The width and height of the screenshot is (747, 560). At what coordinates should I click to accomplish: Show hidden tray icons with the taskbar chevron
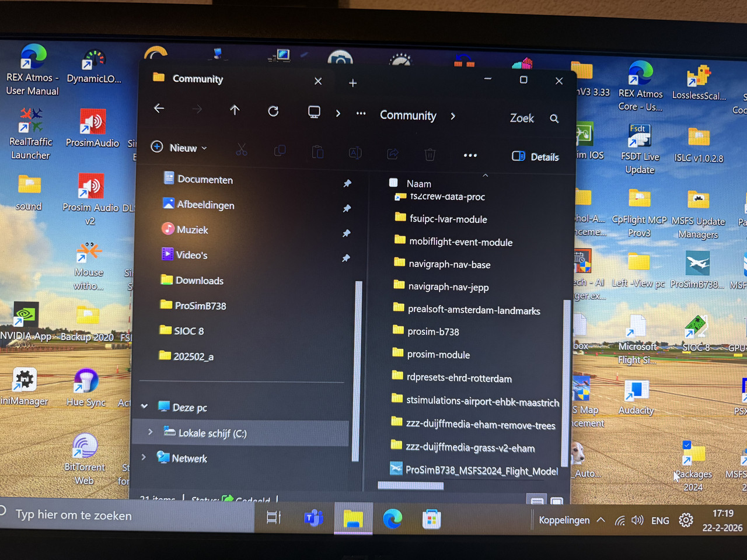pos(601,520)
